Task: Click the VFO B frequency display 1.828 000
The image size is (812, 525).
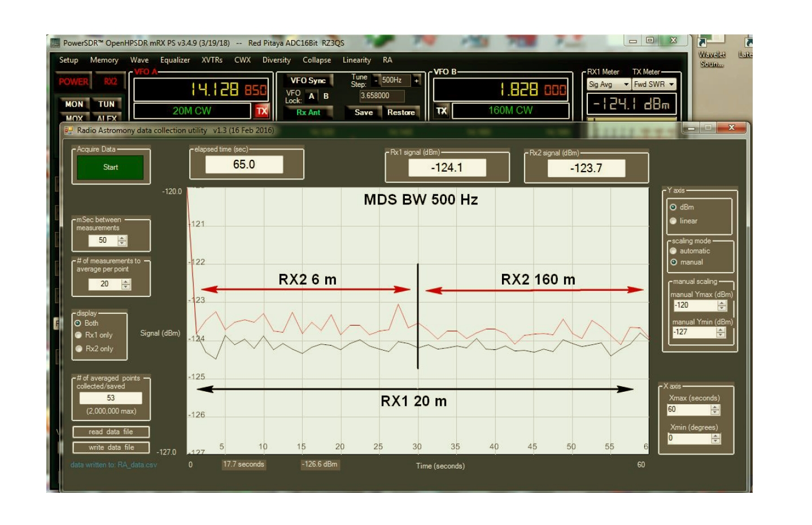Action: 500,89
